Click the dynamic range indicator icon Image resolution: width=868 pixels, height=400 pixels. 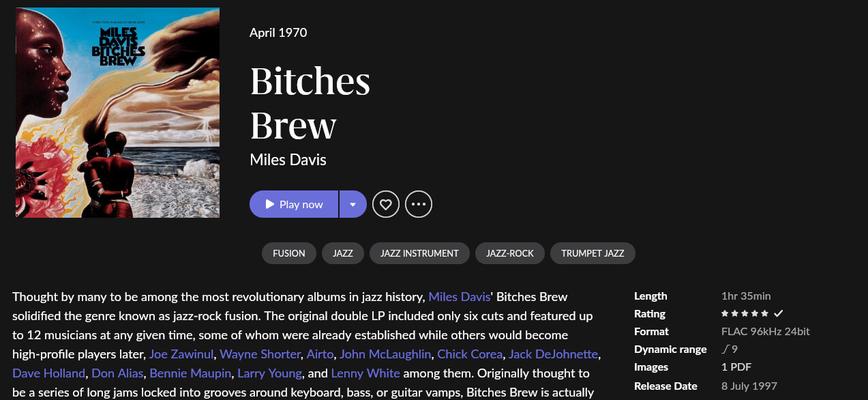pos(725,348)
